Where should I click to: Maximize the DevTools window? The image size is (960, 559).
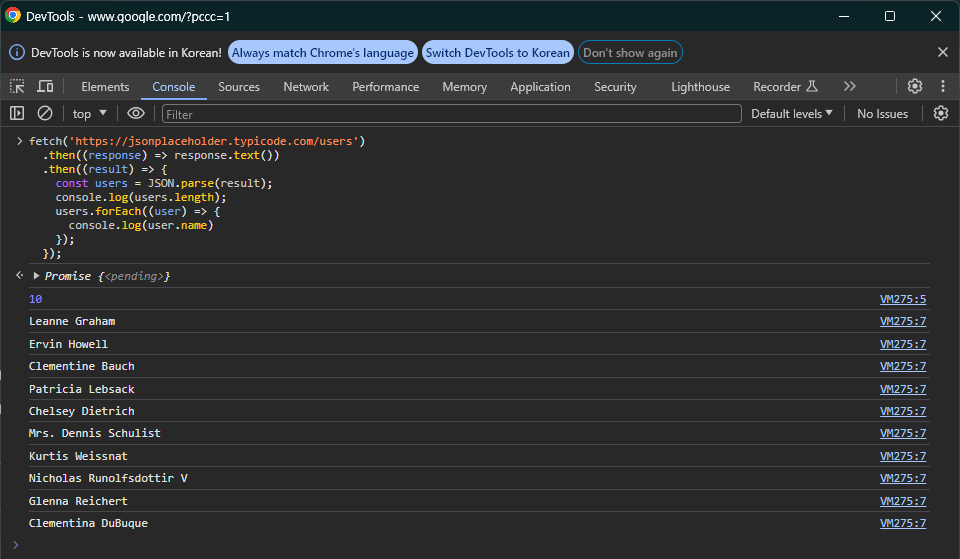click(x=890, y=16)
